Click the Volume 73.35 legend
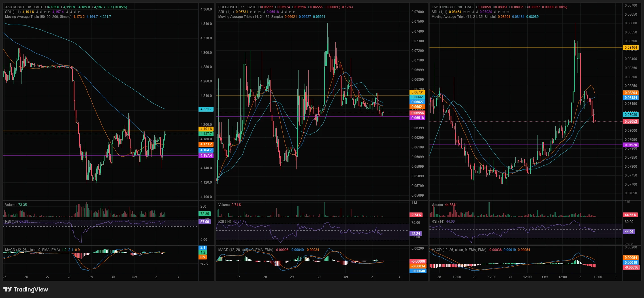 pyautogui.click(x=16, y=205)
